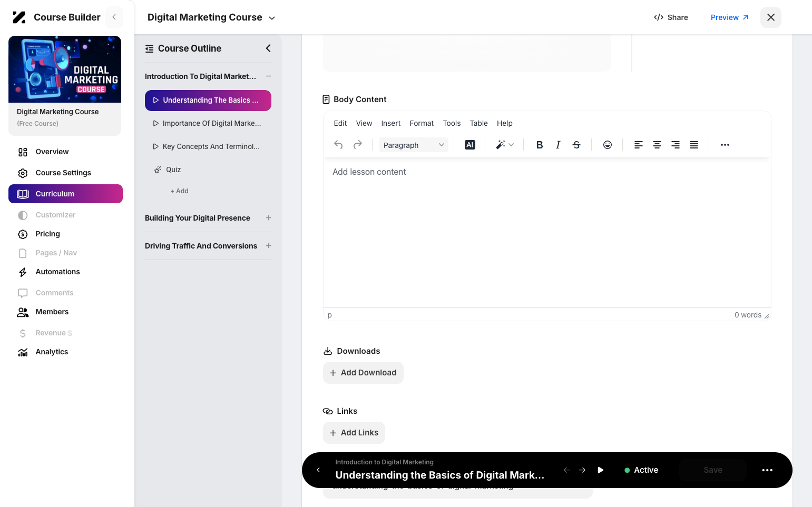Expand Building Your Digital Presence section
812x507 pixels.
(269, 218)
